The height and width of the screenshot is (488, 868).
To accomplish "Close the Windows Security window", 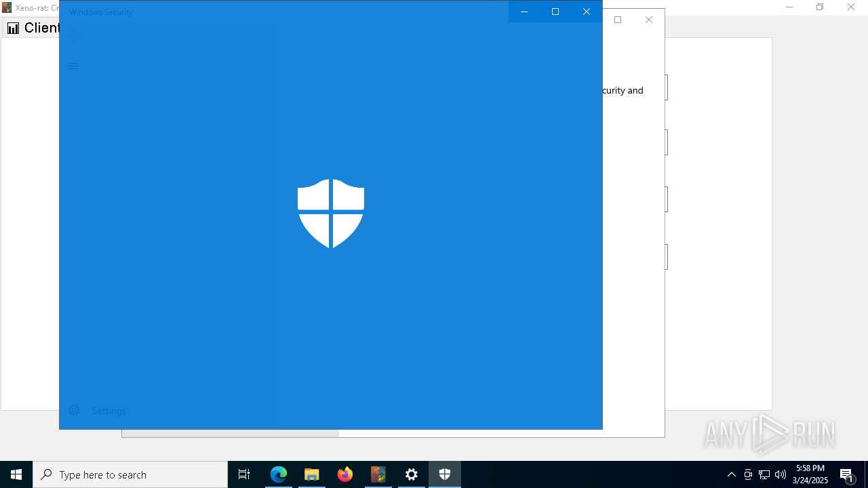I will click(x=587, y=12).
